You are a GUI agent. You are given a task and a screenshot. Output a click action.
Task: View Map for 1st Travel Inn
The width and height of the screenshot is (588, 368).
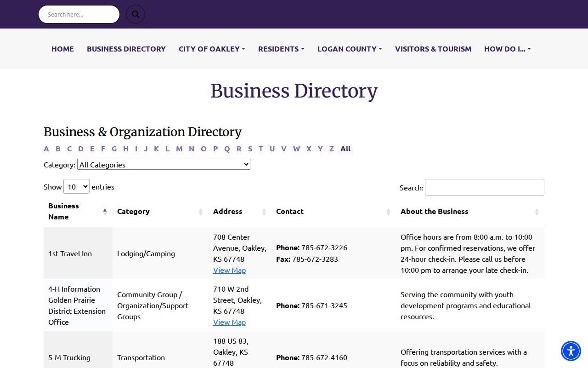[229, 270]
